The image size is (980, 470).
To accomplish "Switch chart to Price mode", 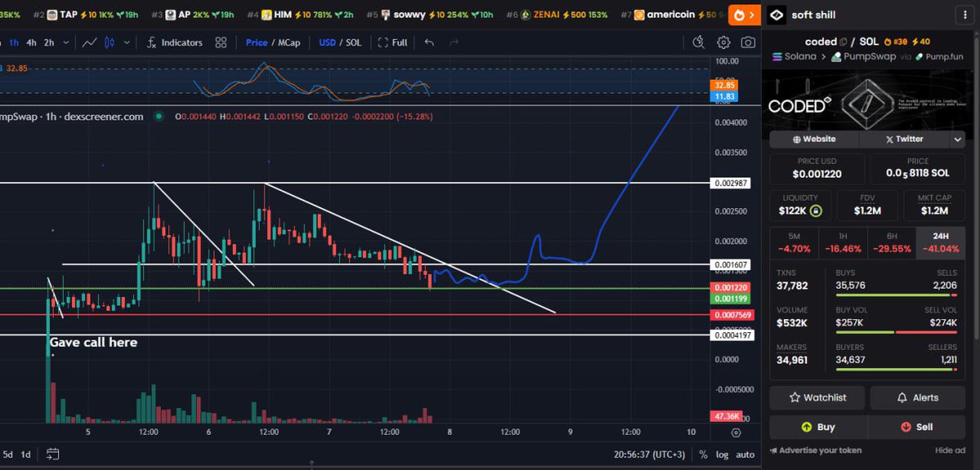I will coord(256,42).
